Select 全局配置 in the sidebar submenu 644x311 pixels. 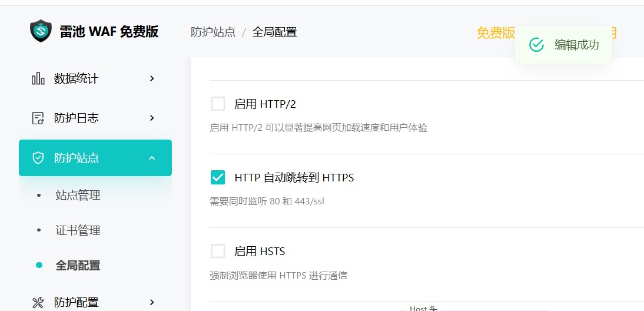pos(78,266)
